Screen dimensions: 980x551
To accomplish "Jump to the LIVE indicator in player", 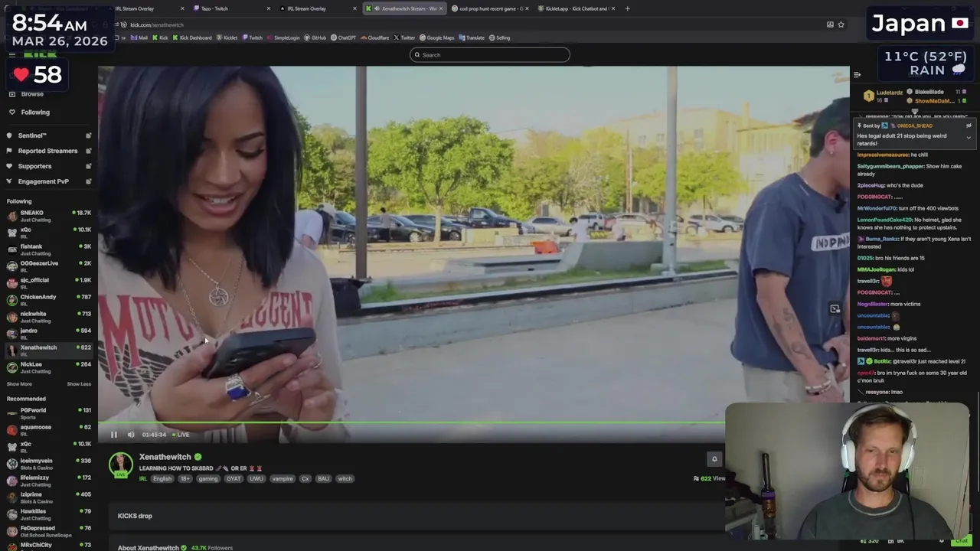I will click(x=181, y=435).
